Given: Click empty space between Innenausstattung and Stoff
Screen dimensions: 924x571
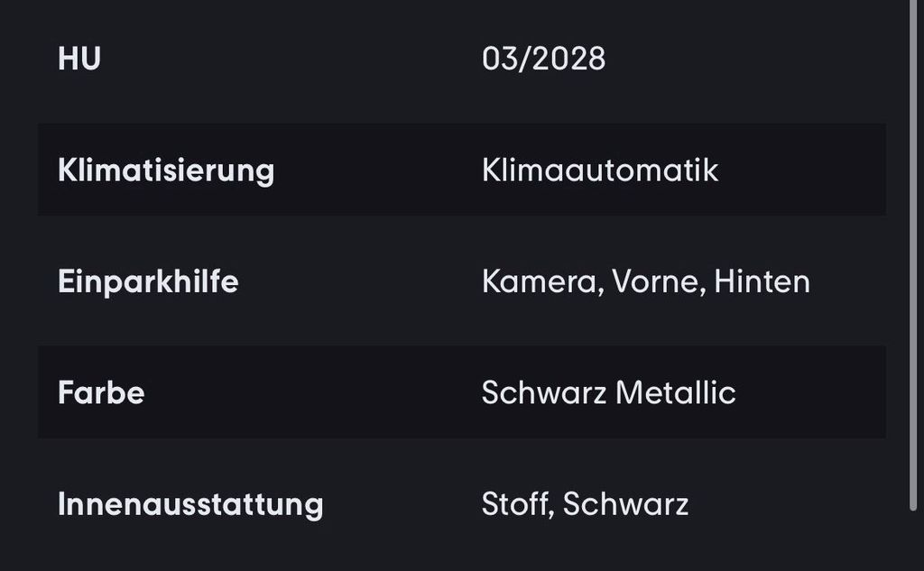Looking at the screenshot, I should click(x=402, y=504).
